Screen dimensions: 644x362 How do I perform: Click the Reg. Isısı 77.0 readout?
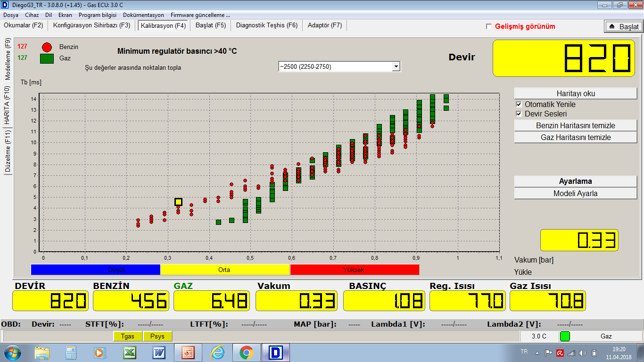[468, 301]
